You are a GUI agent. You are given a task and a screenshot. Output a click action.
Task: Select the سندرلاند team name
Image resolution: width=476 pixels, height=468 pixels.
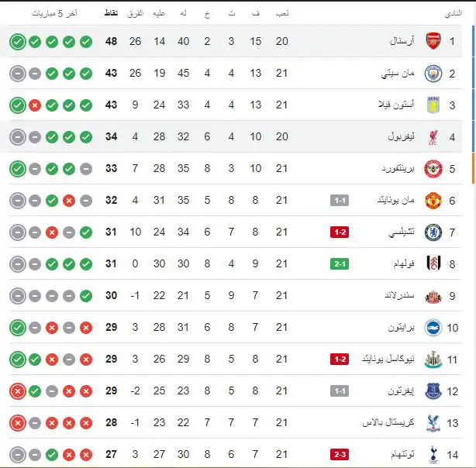[400, 295]
